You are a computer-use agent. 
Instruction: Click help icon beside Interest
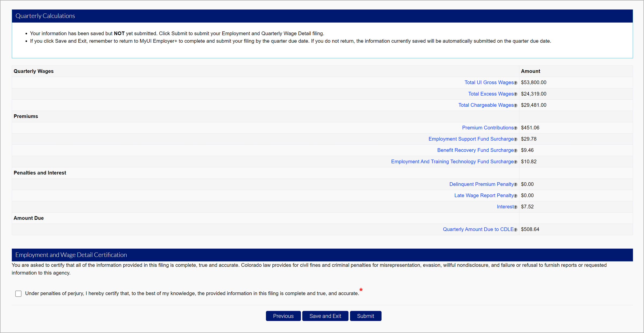515,207
